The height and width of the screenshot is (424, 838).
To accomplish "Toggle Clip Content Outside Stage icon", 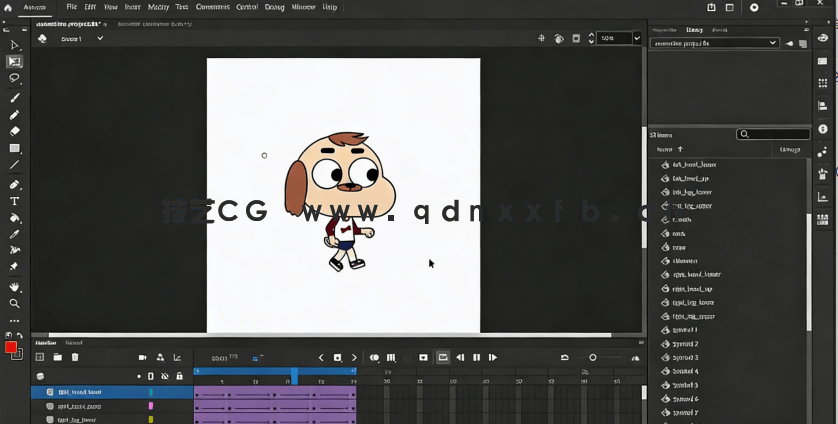I will click(x=576, y=38).
